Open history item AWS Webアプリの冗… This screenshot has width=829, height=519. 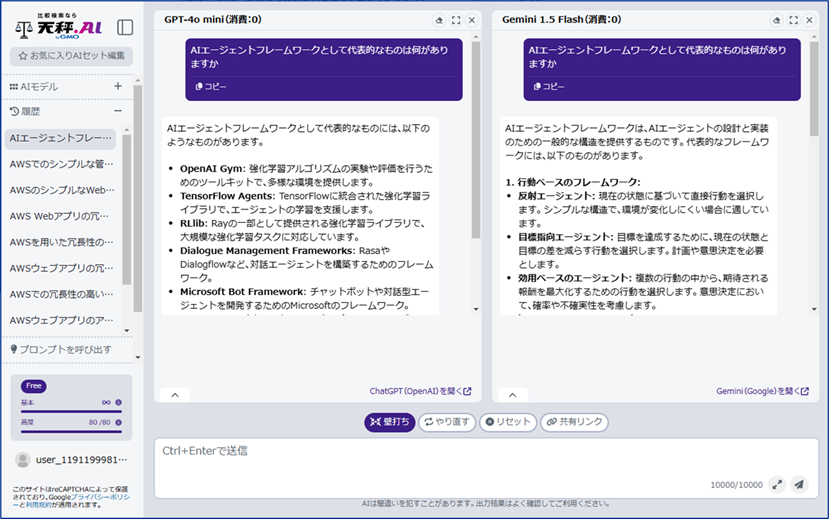pyautogui.click(x=61, y=216)
